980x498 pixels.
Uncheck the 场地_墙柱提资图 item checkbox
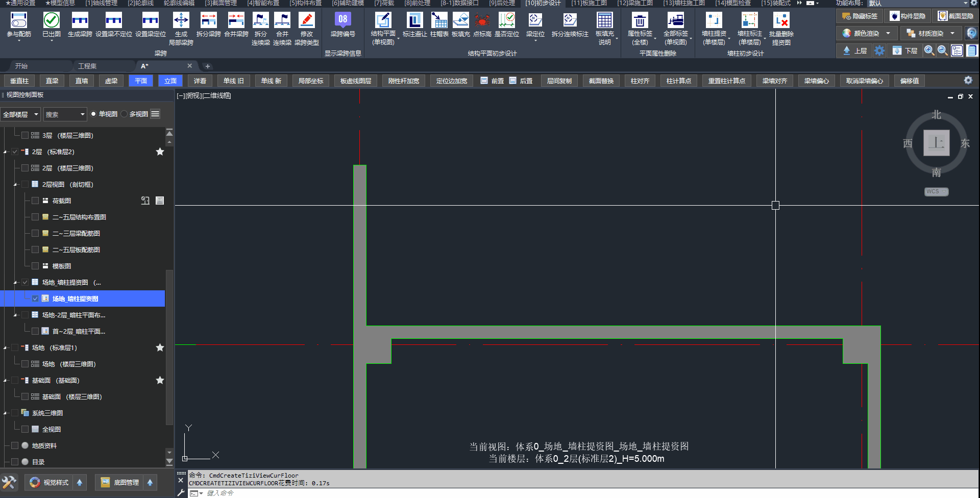pyautogui.click(x=35, y=298)
